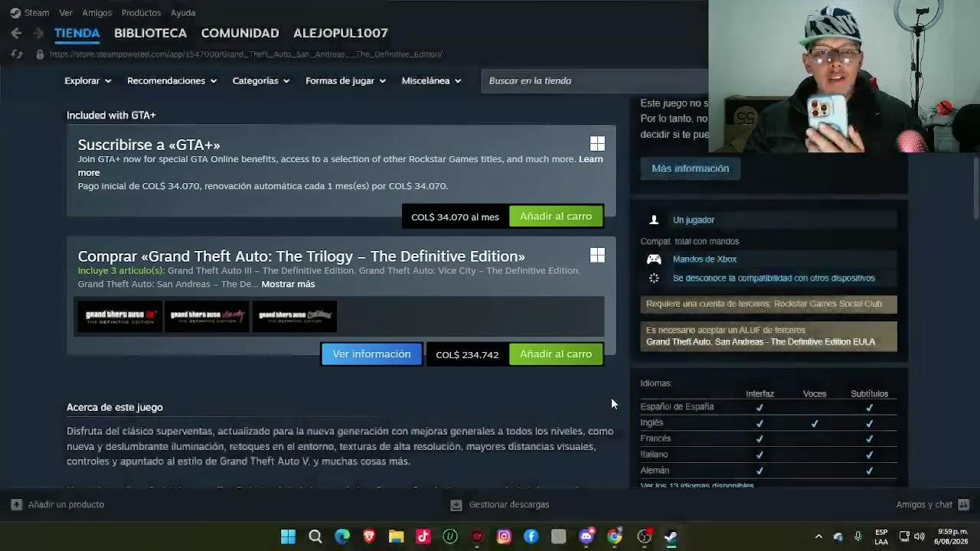Open the Amigos y chat icon
The height and width of the screenshot is (551, 980).
coord(963,504)
